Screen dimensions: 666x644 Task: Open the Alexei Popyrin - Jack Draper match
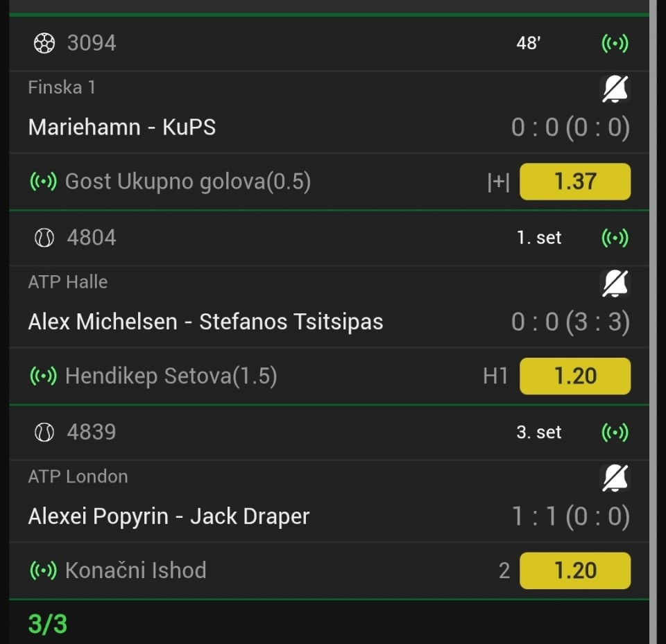pyautogui.click(x=169, y=516)
